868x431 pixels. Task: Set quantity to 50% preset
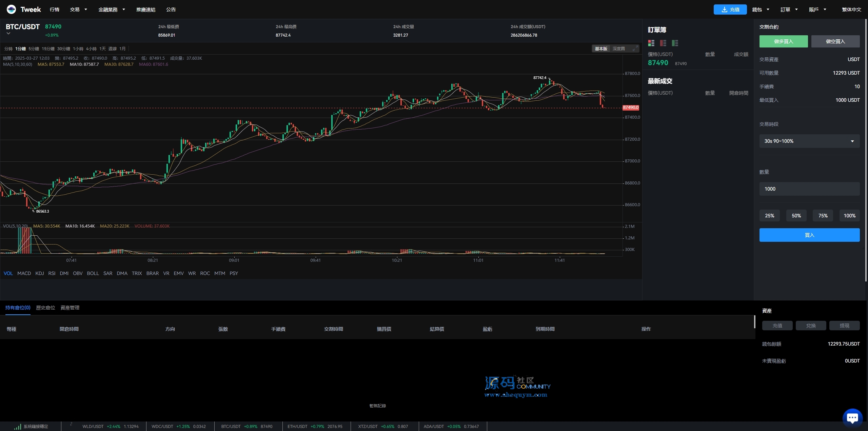(x=796, y=216)
